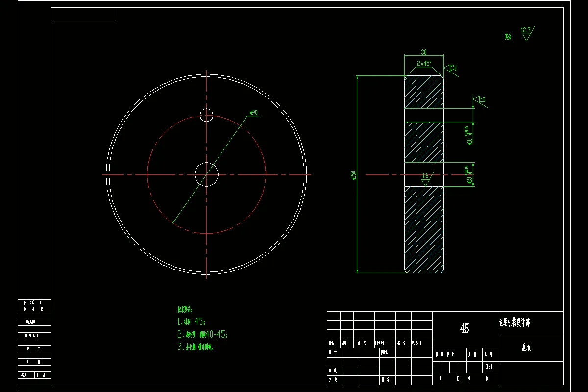Screen dimensions: 588x392
Task: Select the technical requirements heading text
Action: click(185, 309)
